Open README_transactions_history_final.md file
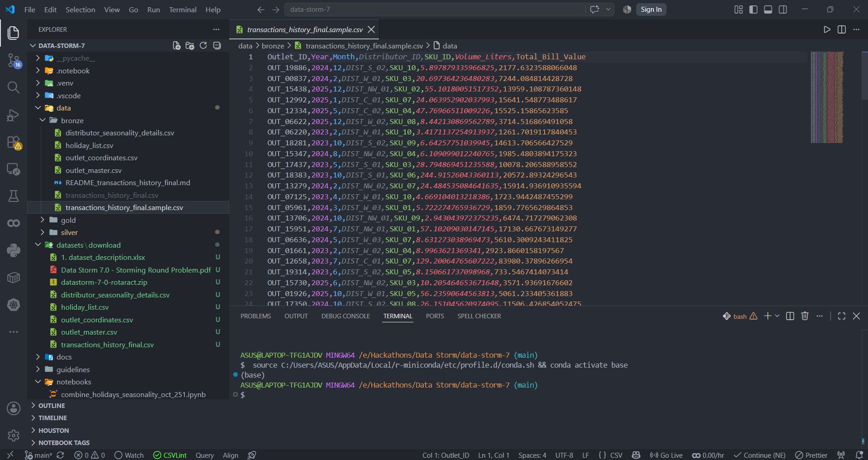This screenshot has width=868, height=460. [128, 182]
